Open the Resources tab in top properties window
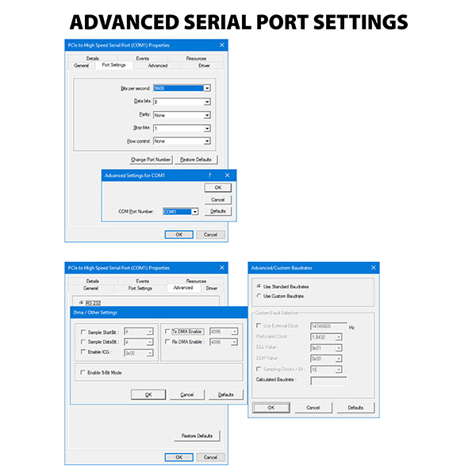The width and height of the screenshot is (476, 476). coord(196,59)
